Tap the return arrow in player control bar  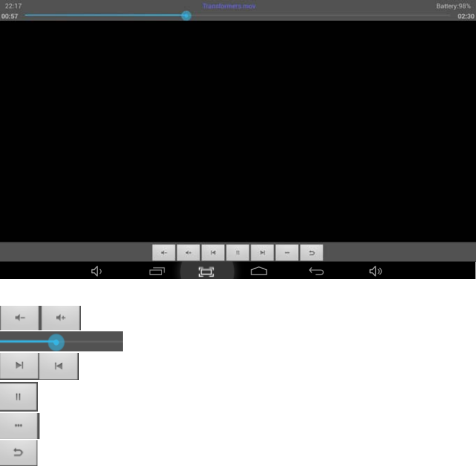click(312, 252)
